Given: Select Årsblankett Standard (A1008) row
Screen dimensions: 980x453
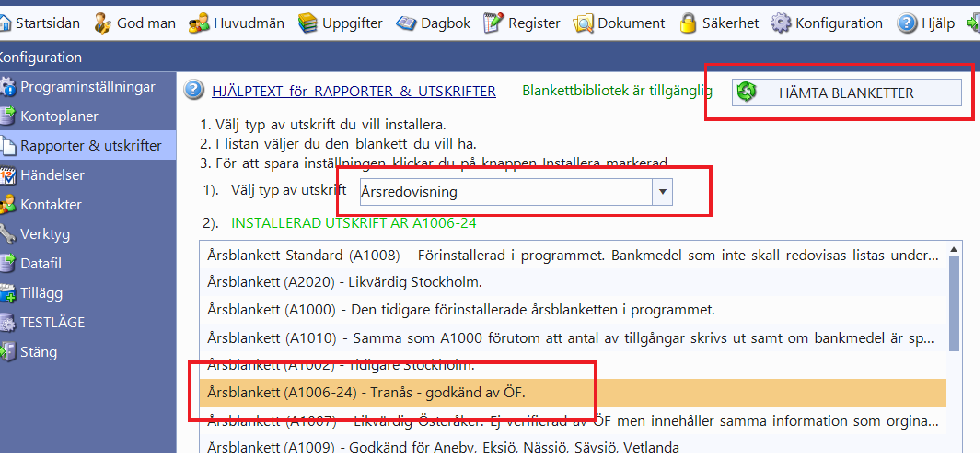Looking at the screenshot, I should point(573,255).
